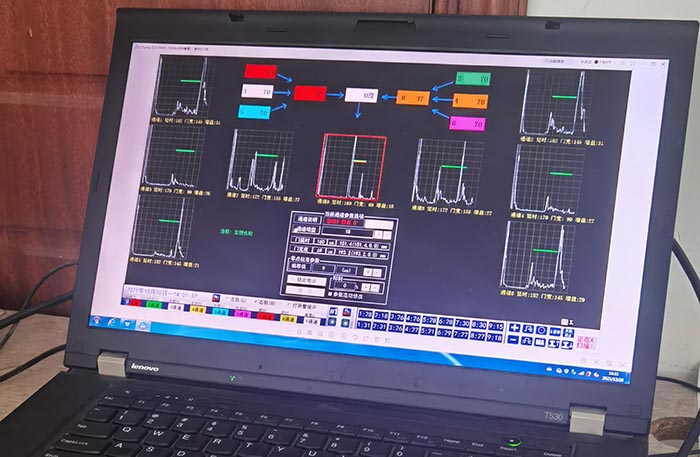Select the green channel box labeled 70

click(x=472, y=78)
